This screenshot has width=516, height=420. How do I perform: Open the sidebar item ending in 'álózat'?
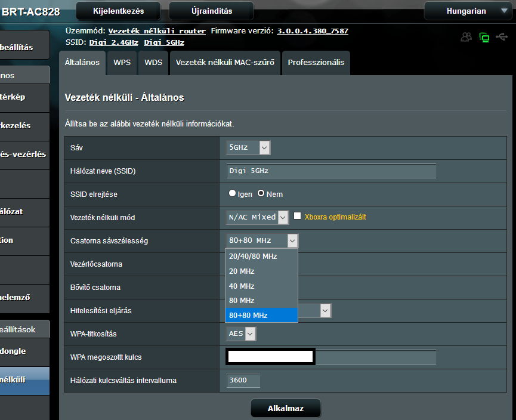[24, 212]
